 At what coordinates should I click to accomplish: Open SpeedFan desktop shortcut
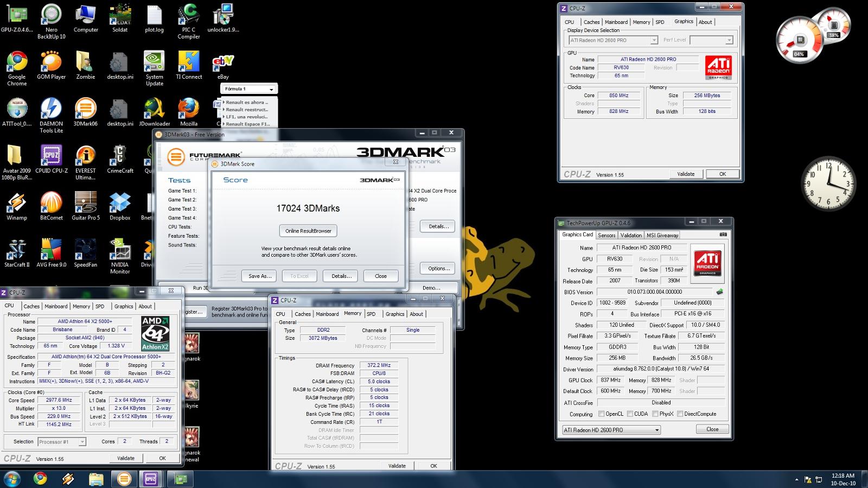coord(86,253)
